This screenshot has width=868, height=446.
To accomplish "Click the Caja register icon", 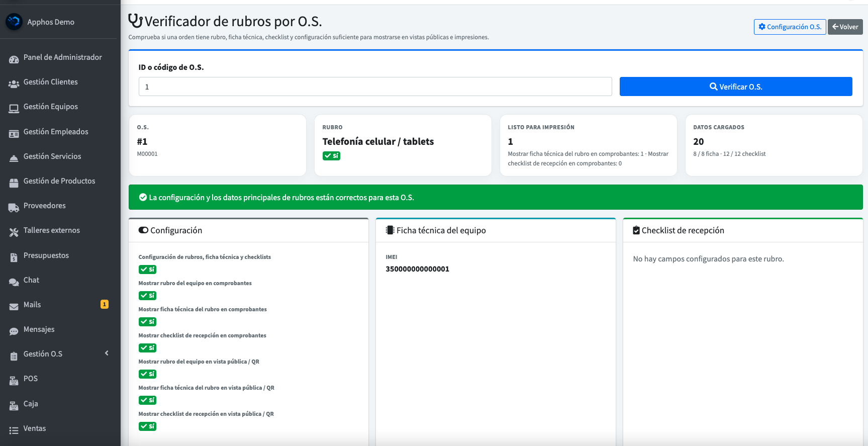I will [x=14, y=406].
